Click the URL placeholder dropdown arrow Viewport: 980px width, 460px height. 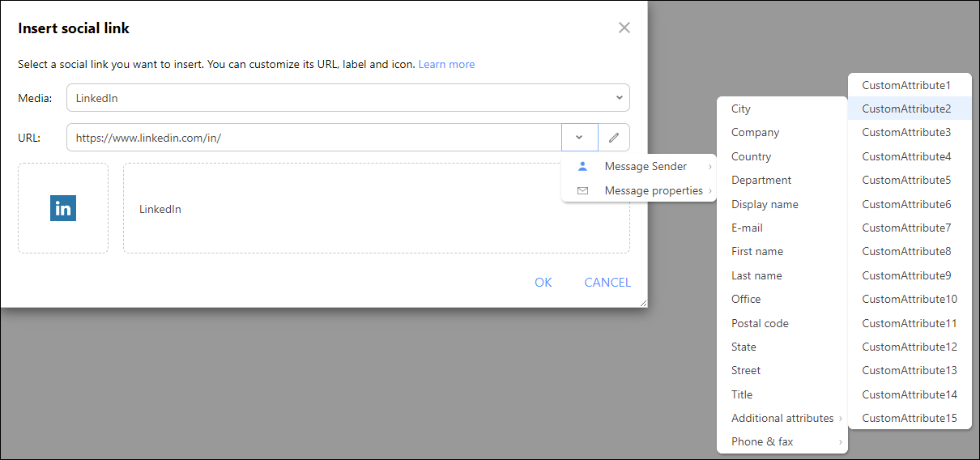tap(579, 138)
